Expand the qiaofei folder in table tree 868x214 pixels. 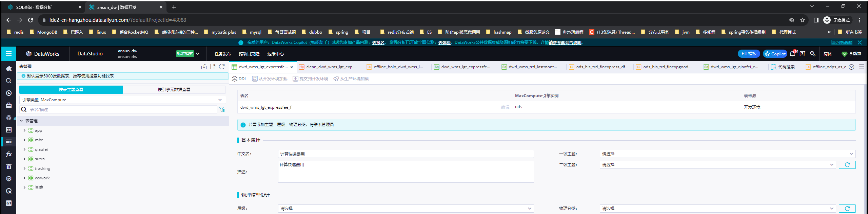[24, 149]
